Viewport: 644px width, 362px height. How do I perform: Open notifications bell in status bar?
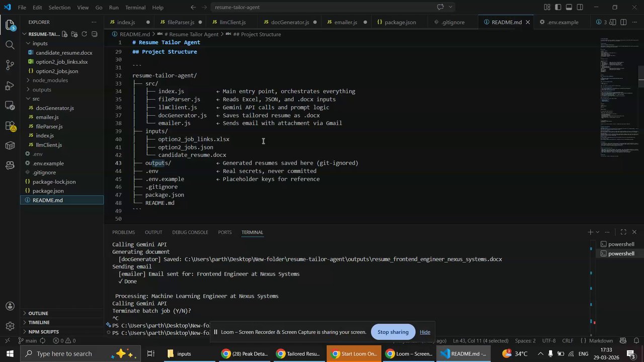[x=635, y=340]
